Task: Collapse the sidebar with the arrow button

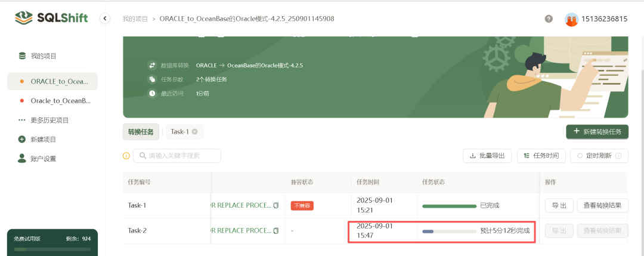Action: 105,18
